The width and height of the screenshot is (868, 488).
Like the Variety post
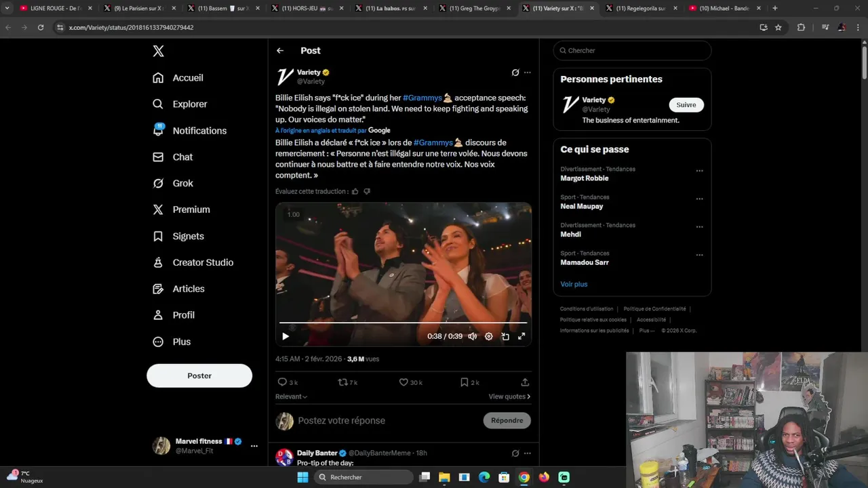click(410, 382)
